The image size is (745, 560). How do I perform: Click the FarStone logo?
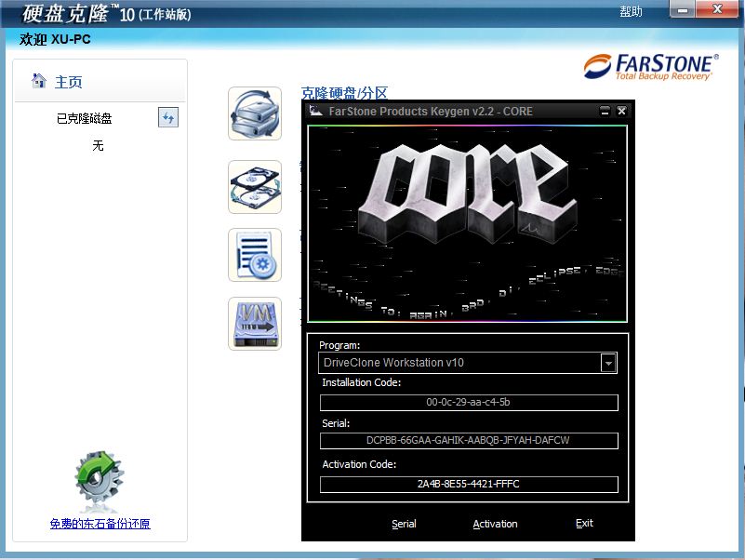[650, 66]
